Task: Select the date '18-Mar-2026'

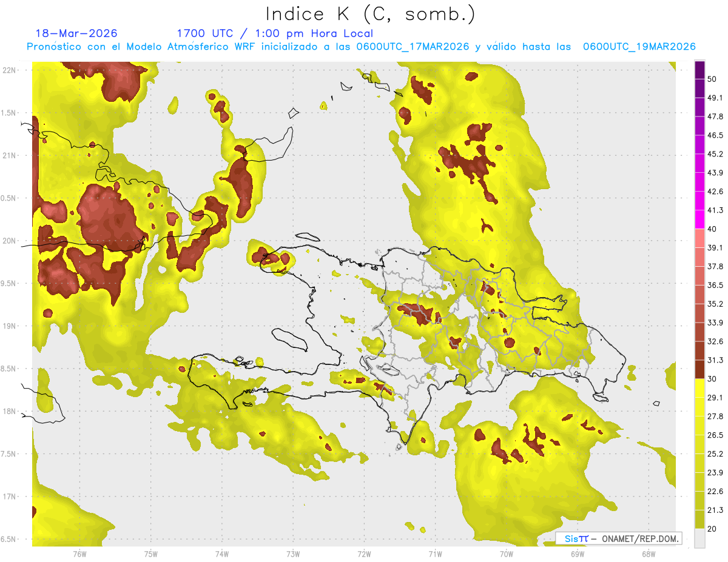Action: 76,33
